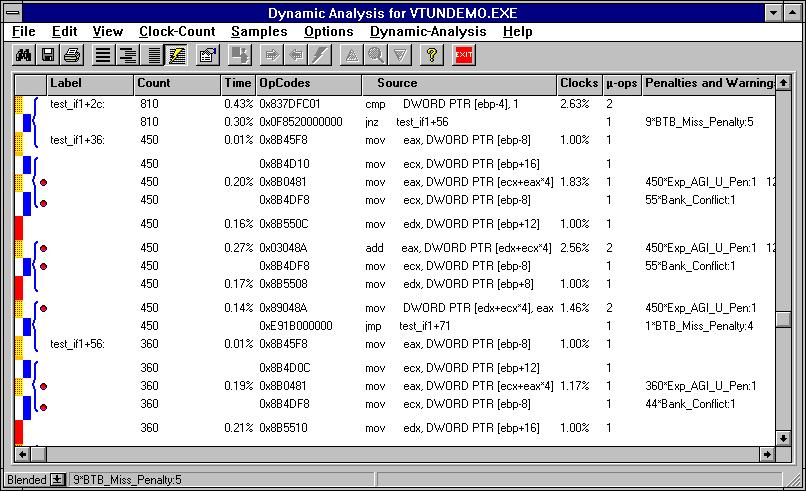Click the Print toolbar icon

(x=71, y=55)
